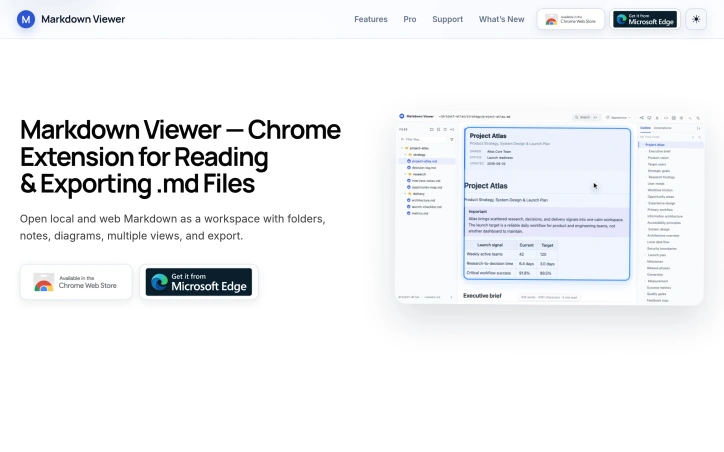This screenshot has width=724, height=452.
Task: Open decision-log.md in the preview file tree
Action: coord(424,168)
